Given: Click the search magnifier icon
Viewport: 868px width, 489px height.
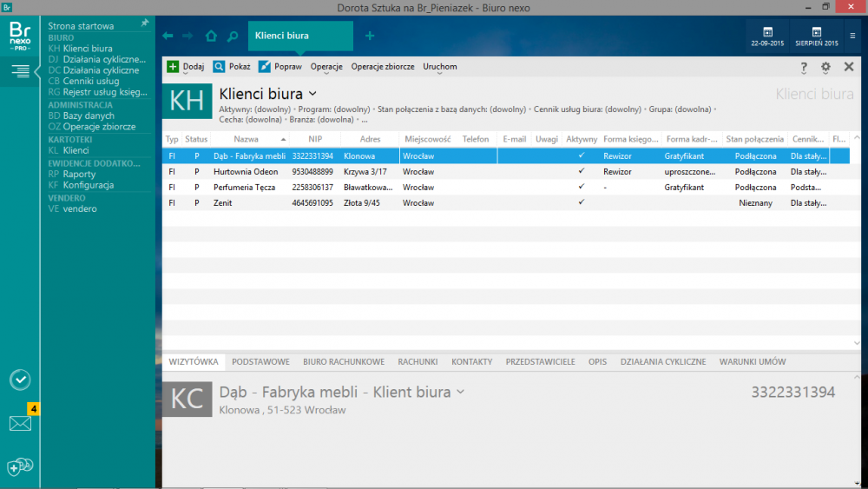Looking at the screenshot, I should (x=232, y=36).
